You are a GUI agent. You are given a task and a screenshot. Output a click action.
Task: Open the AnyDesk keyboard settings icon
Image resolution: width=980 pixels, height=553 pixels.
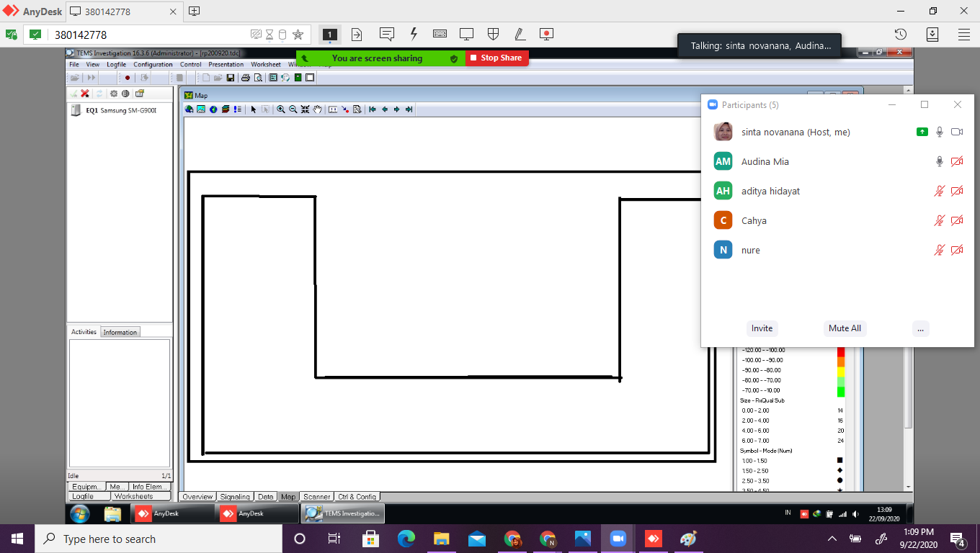point(440,34)
